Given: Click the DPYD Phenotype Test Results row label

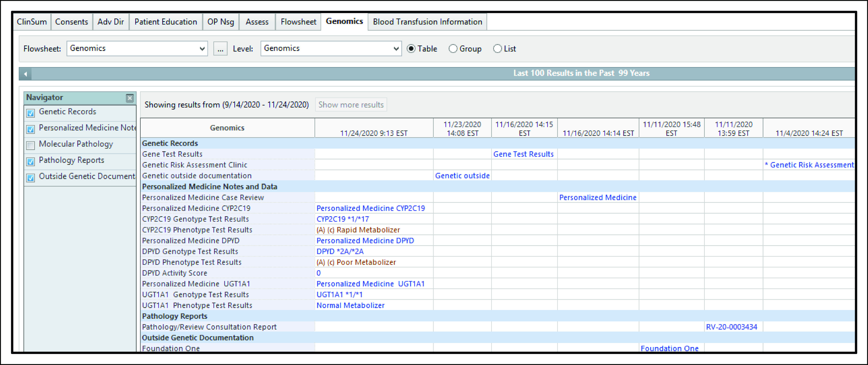Looking at the screenshot, I should [192, 262].
